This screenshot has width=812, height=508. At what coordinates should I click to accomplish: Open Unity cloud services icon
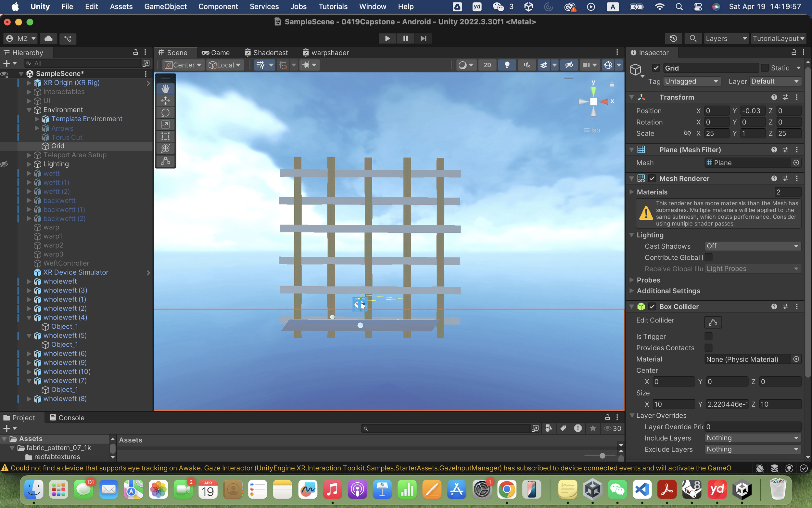pyautogui.click(x=48, y=39)
